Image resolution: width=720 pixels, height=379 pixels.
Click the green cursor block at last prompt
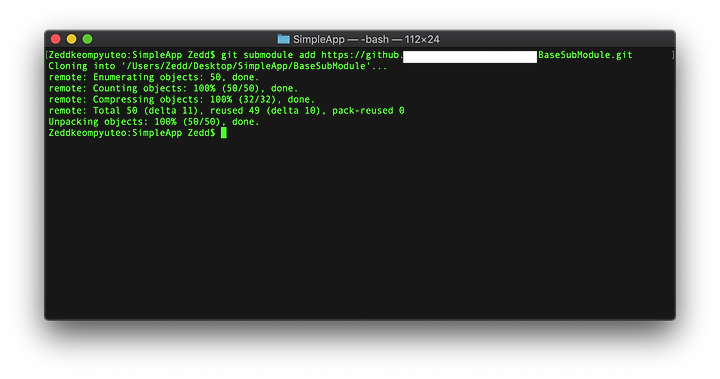click(x=224, y=133)
